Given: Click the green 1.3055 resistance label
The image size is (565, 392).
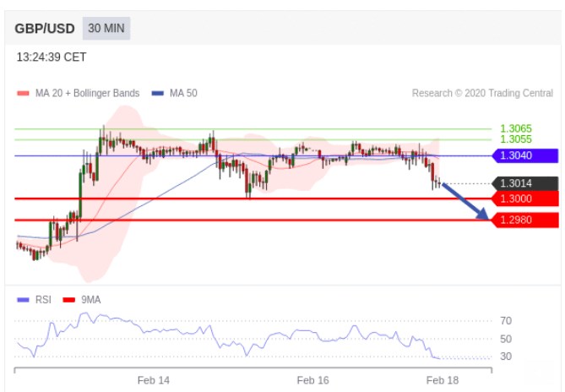Looking at the screenshot, I should pos(515,139).
